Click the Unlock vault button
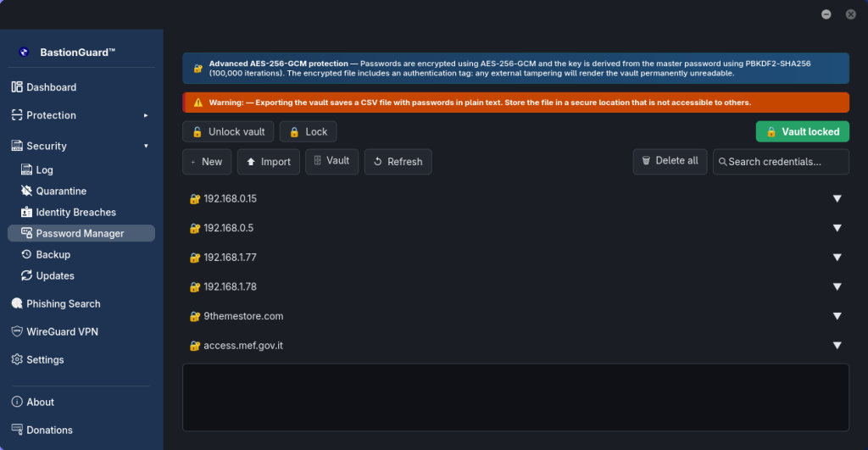The width and height of the screenshot is (868, 450). (x=228, y=131)
